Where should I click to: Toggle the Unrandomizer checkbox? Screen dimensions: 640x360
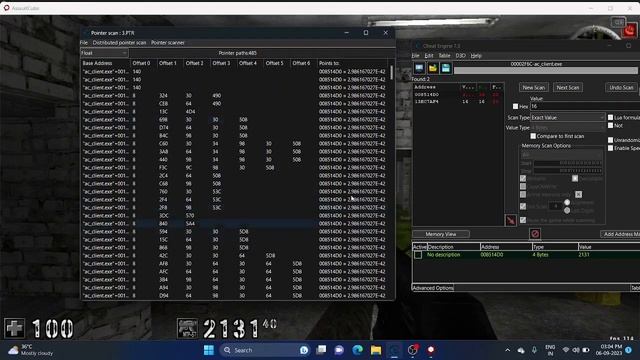pyautogui.click(x=611, y=140)
